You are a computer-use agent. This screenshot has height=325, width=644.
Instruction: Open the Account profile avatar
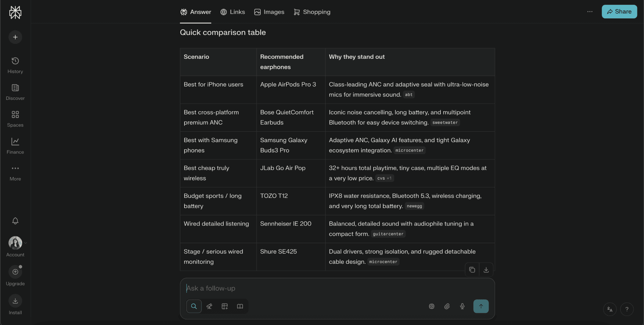(x=15, y=243)
